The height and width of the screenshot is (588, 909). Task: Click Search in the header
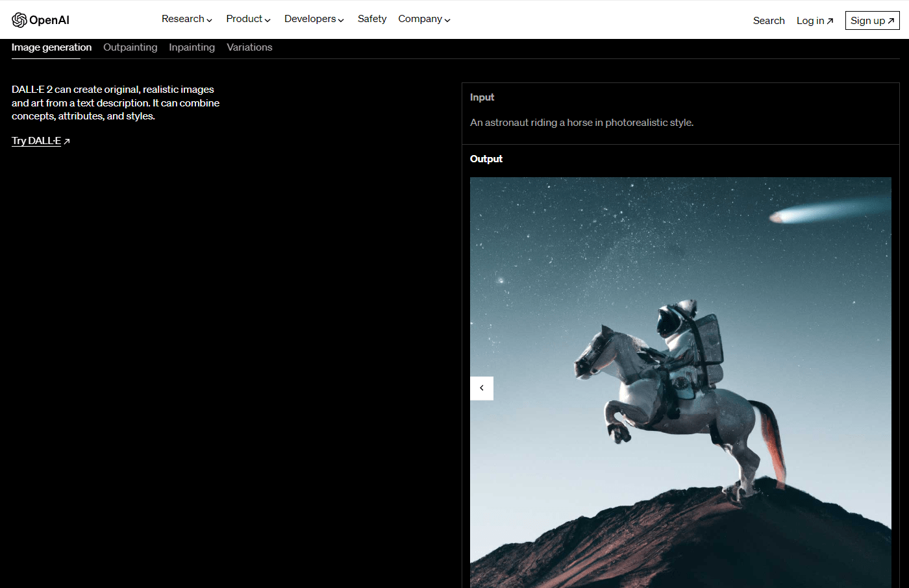click(x=769, y=21)
